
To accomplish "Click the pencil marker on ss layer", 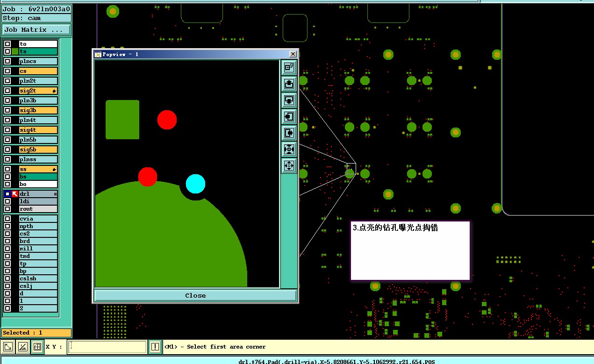I will [55, 169].
